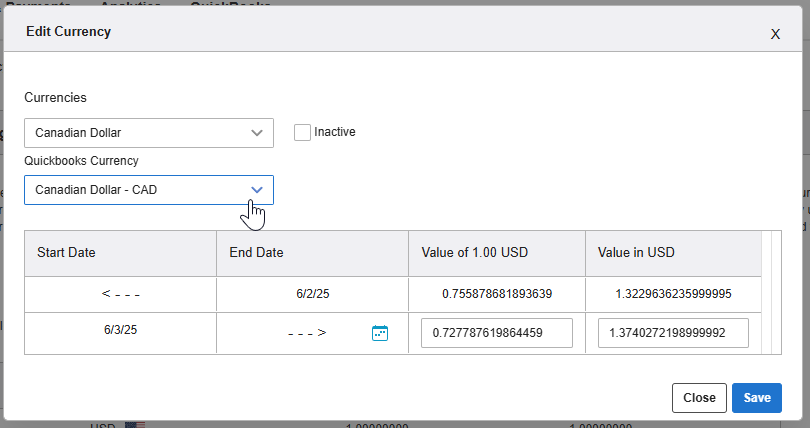
Task: Click the Start Date column header
Action: pyautogui.click(x=120, y=253)
